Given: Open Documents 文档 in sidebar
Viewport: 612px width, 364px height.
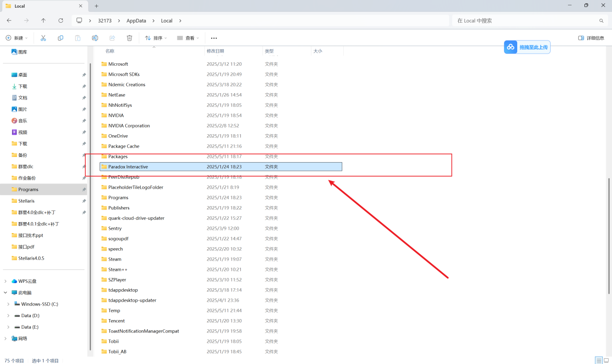Looking at the screenshot, I should coord(19,98).
